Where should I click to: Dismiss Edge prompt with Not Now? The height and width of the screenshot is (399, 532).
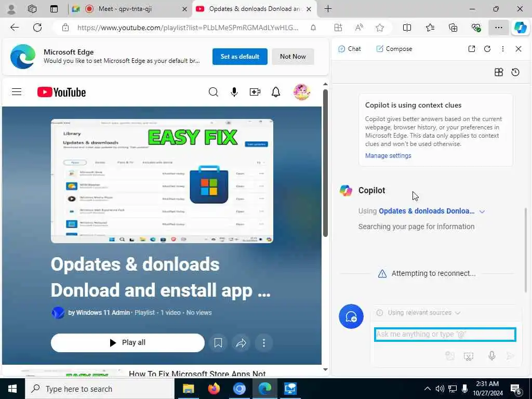(293, 57)
